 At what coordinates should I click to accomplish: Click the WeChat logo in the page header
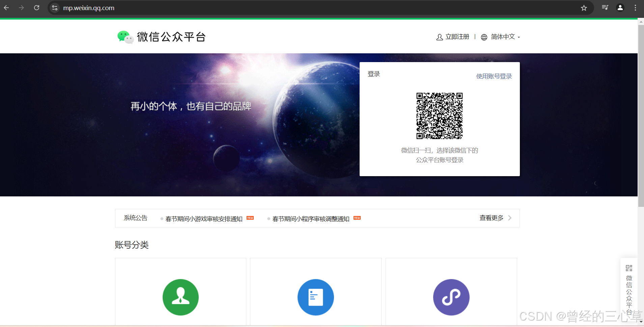125,37
